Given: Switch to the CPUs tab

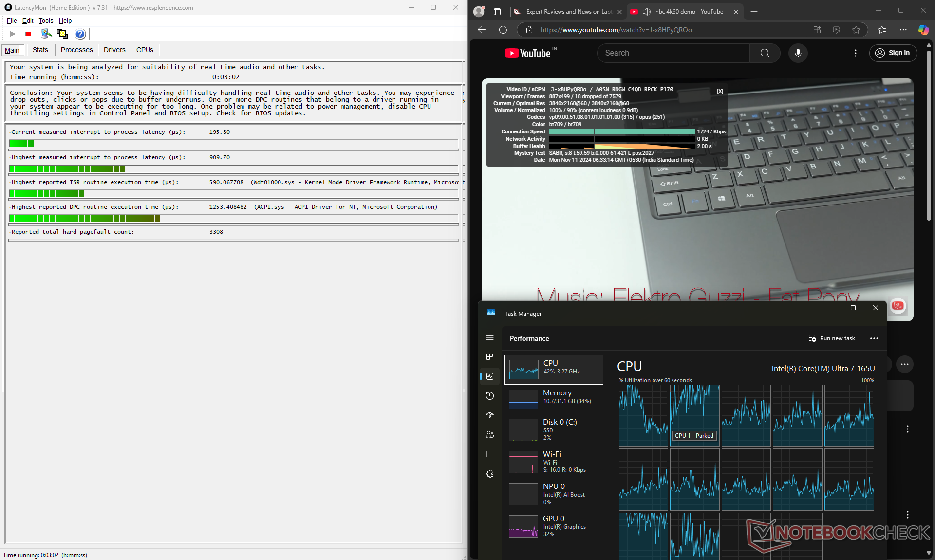Looking at the screenshot, I should (x=145, y=50).
